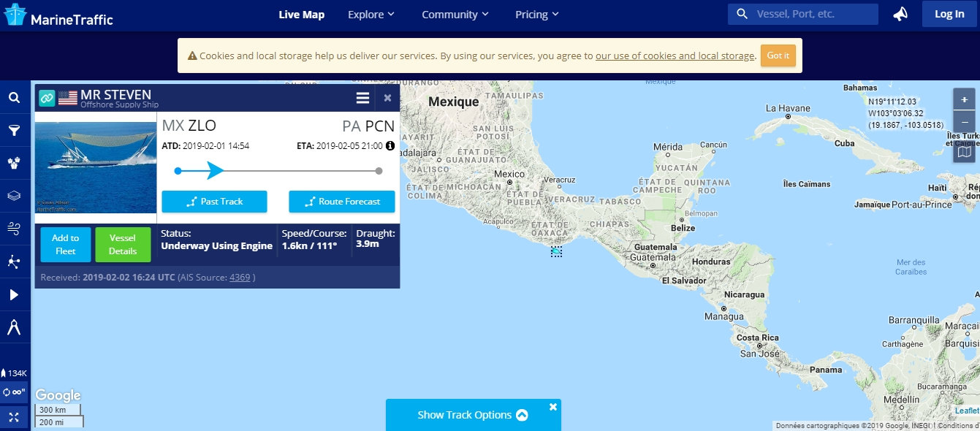Screen dimensions: 980x431
Task: Open the Explore dropdown menu
Action: [371, 15]
